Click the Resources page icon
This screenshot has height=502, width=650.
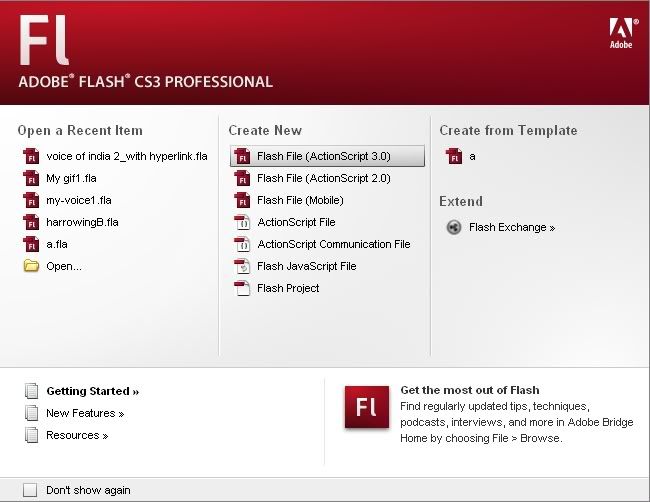click(x=32, y=435)
